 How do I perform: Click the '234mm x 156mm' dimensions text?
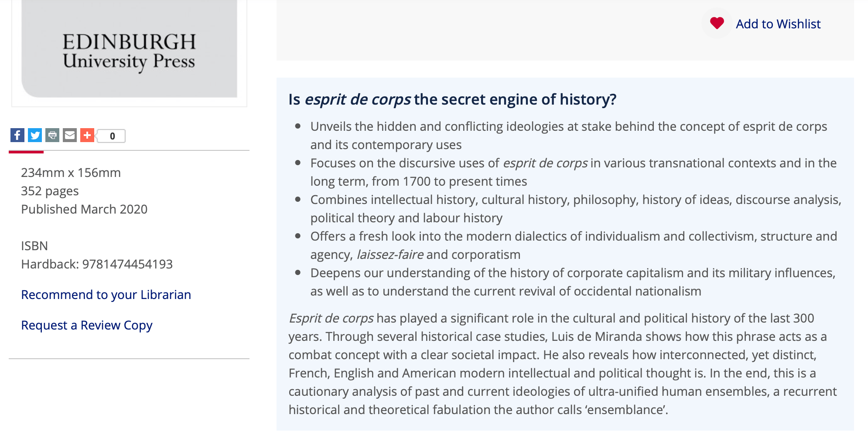pyautogui.click(x=71, y=173)
